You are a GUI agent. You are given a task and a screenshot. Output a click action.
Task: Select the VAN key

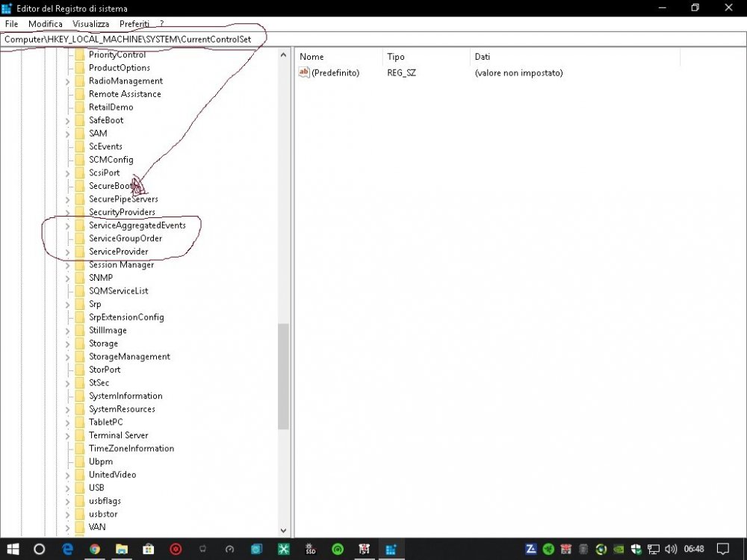(97, 527)
